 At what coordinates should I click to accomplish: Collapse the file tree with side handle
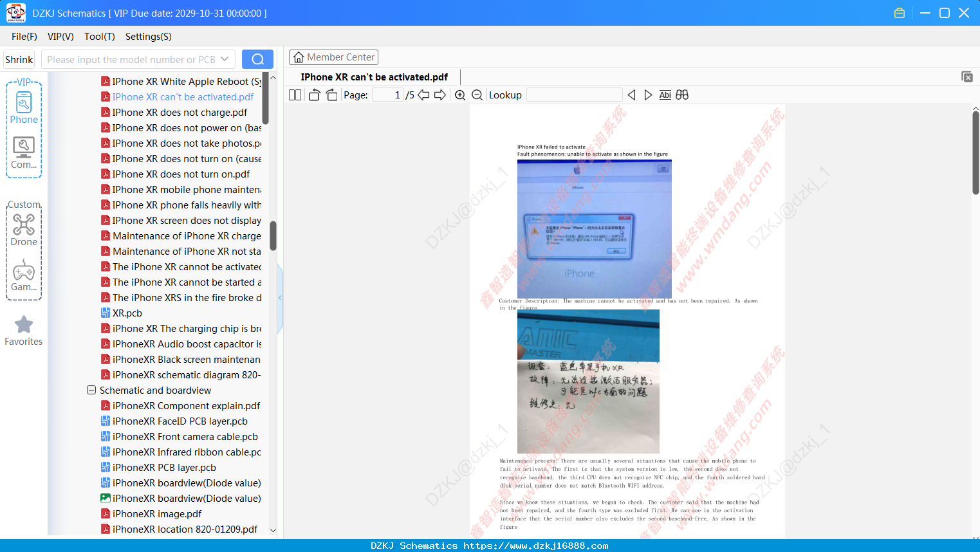280,297
